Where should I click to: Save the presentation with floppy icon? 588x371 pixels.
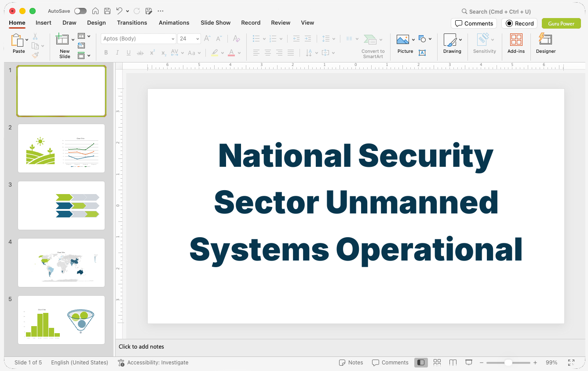click(107, 11)
